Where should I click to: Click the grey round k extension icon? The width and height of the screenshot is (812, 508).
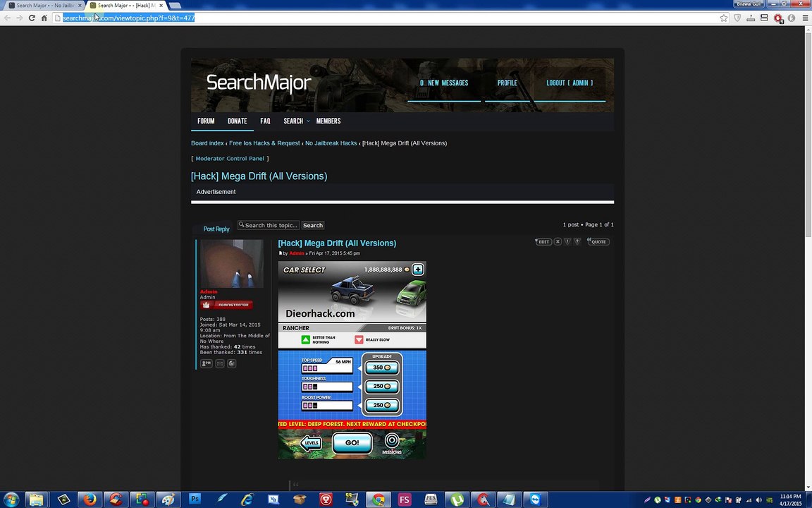point(792,18)
